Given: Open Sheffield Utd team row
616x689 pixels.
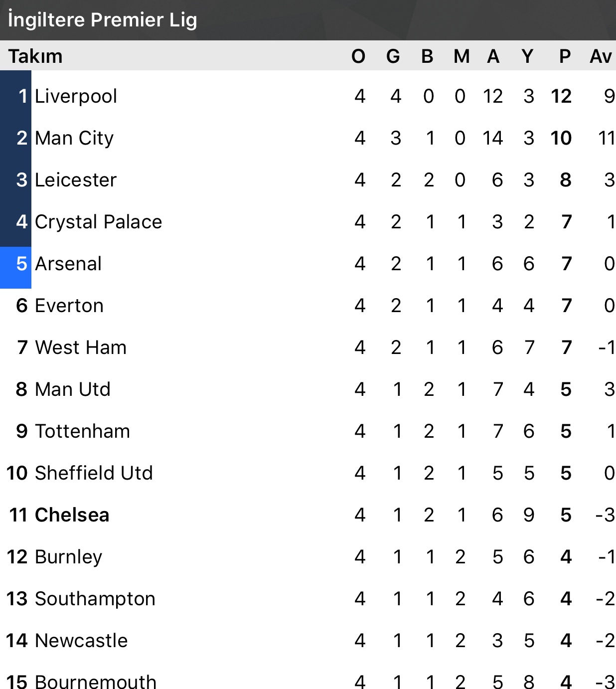Looking at the screenshot, I should [x=94, y=473].
